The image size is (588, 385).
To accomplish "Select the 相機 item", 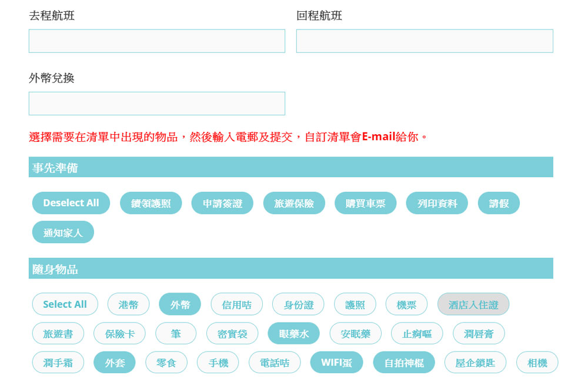I will pyautogui.click(x=537, y=362).
